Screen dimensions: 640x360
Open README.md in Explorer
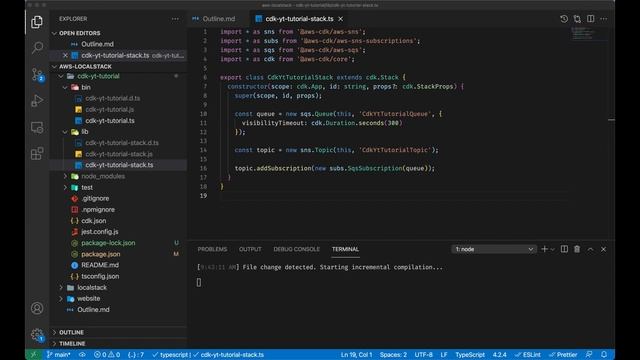click(100, 265)
